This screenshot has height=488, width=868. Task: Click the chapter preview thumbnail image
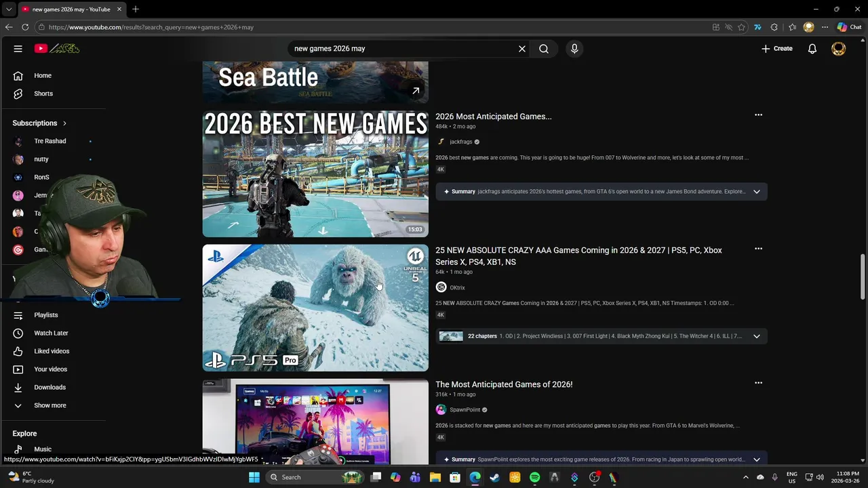451,336
